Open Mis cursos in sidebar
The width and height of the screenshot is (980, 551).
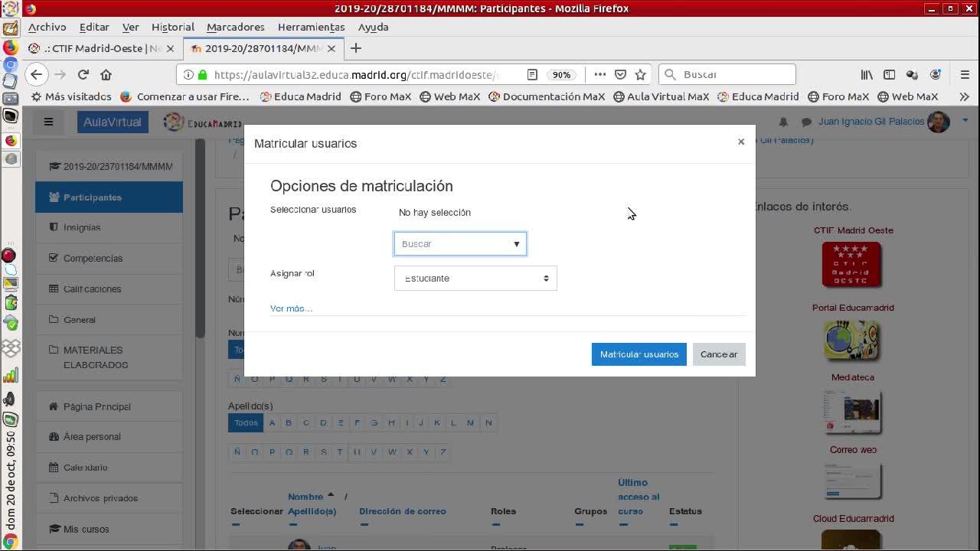coord(109,529)
